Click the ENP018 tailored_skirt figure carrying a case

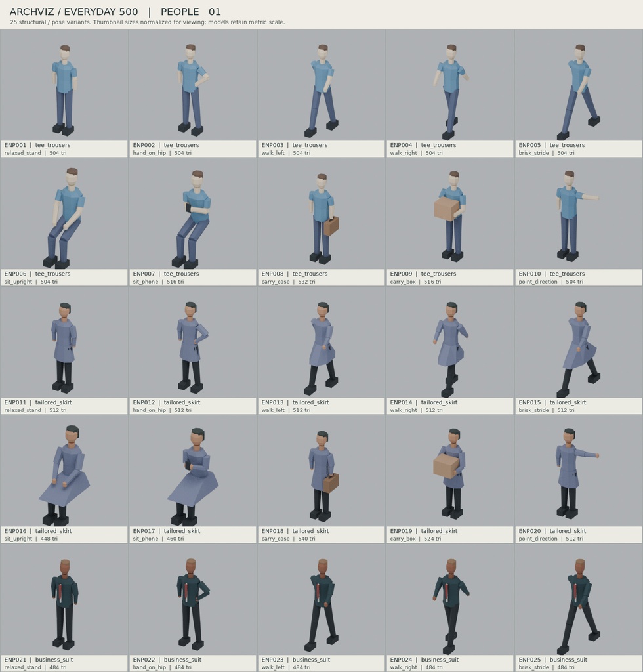[324, 476]
